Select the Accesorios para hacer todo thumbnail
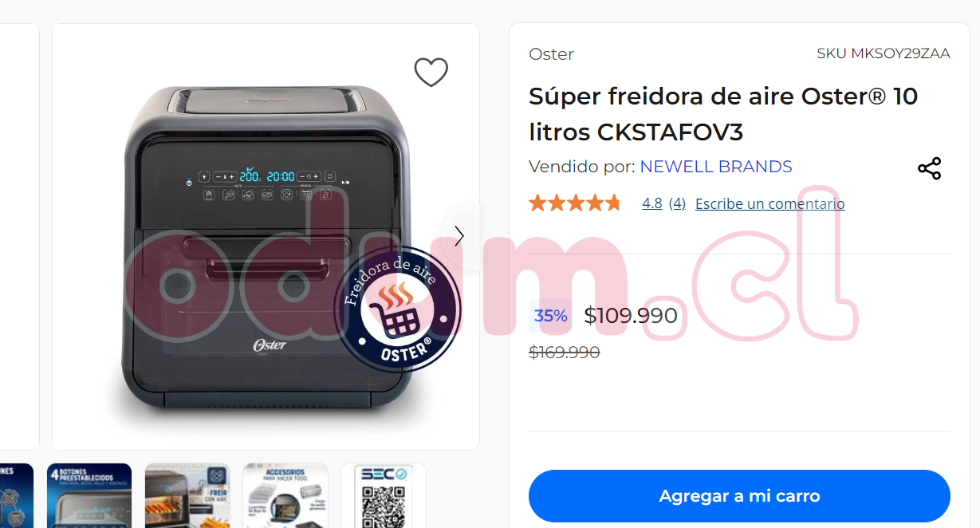 [x=285, y=495]
